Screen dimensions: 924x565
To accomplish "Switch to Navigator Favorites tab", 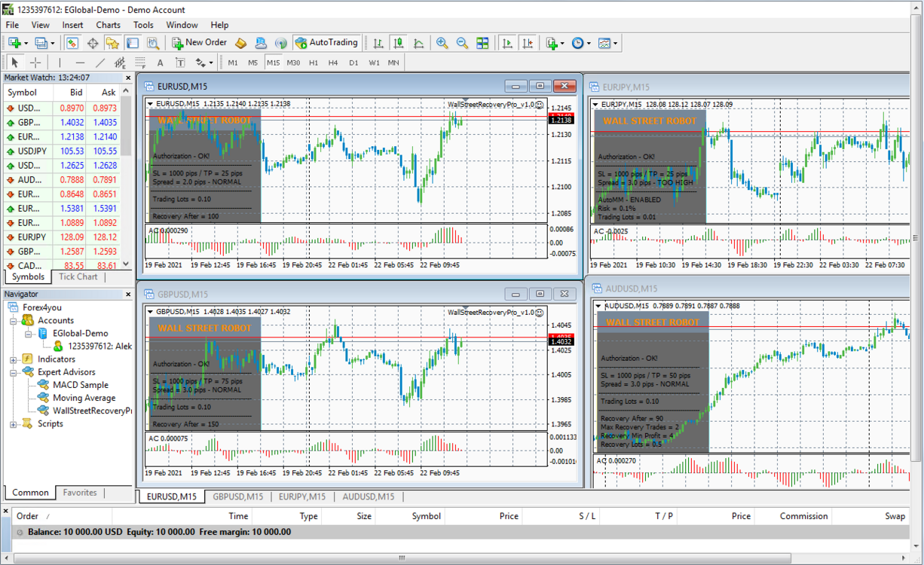I will point(80,493).
